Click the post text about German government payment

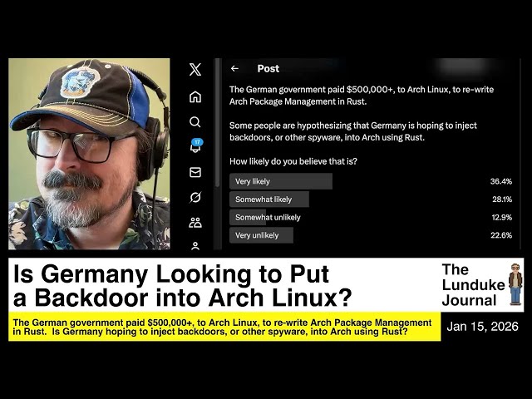coord(362,96)
